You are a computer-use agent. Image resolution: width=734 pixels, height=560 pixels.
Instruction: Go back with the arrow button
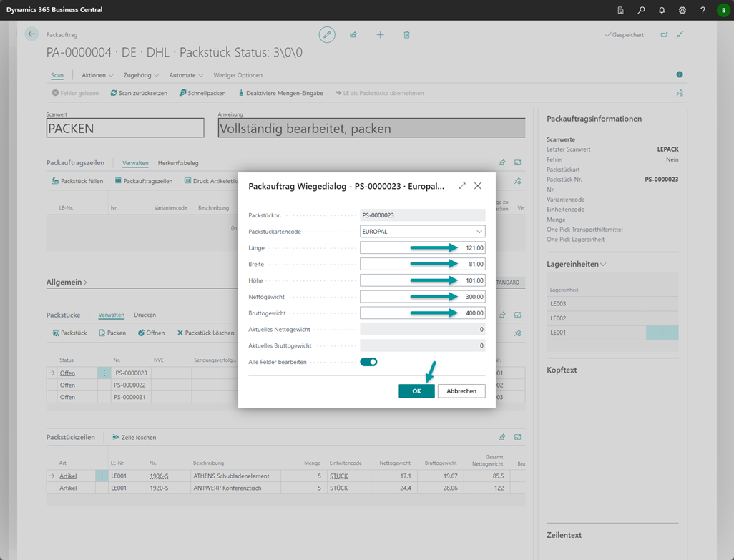pos(31,34)
